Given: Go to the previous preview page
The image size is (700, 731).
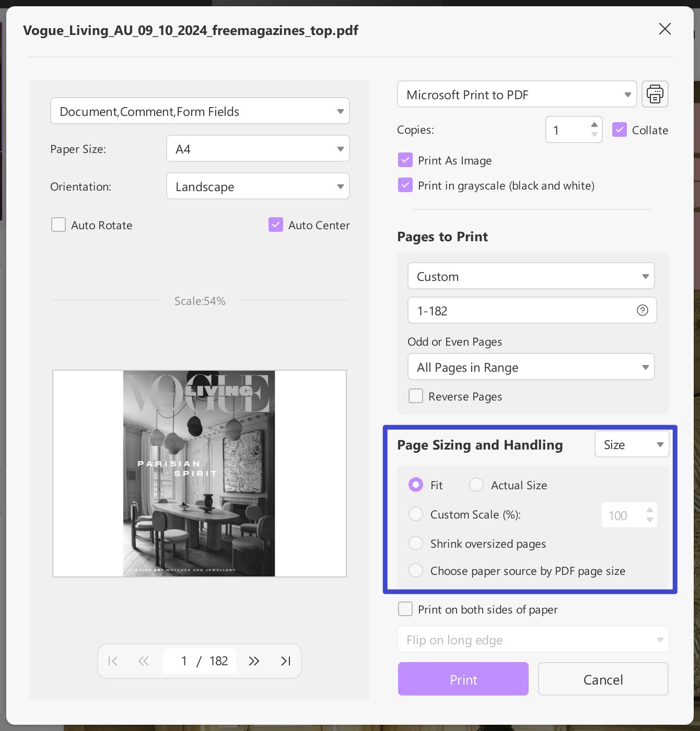Looking at the screenshot, I should pos(143,661).
